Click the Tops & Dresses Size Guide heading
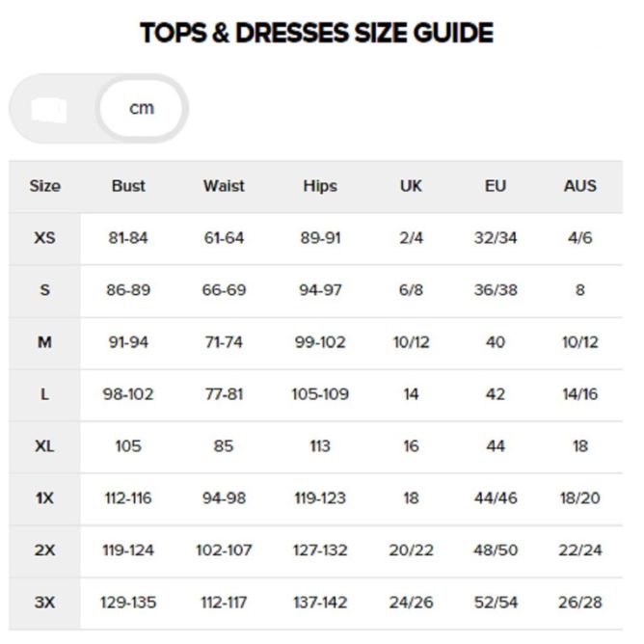The image size is (644, 644). click(316, 33)
